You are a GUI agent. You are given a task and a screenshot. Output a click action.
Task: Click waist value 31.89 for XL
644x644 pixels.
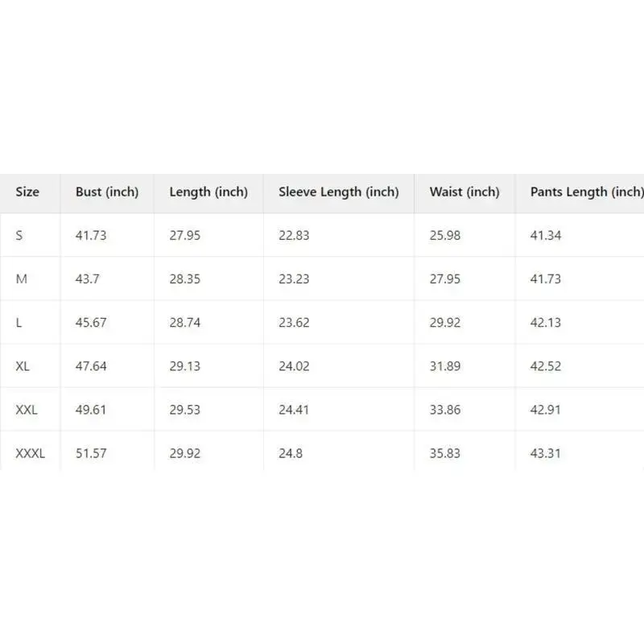445,366
